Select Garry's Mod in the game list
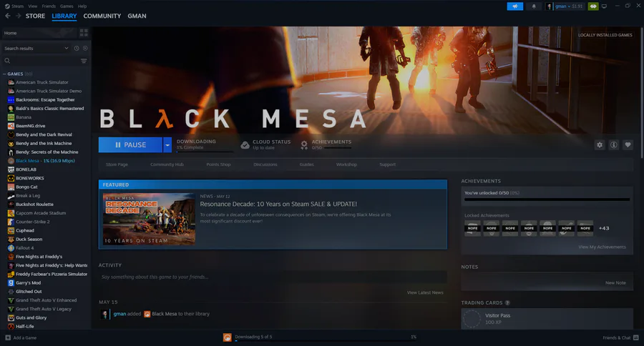The image size is (644, 346). [x=28, y=283]
